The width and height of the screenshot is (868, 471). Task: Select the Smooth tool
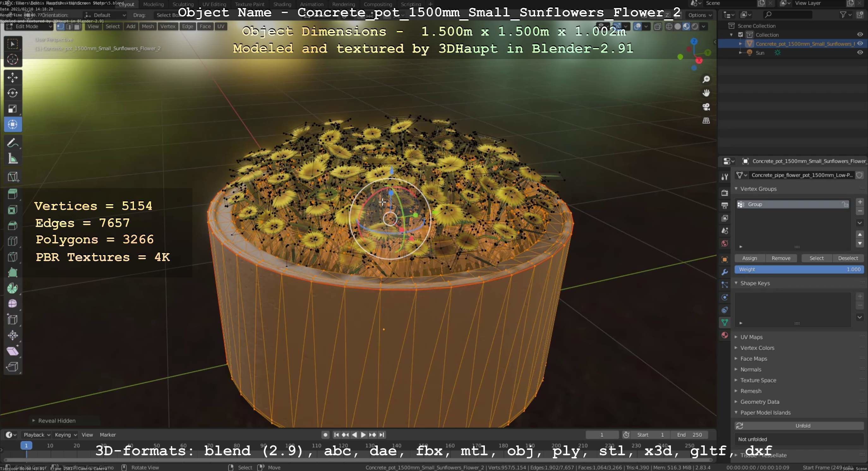(x=13, y=304)
